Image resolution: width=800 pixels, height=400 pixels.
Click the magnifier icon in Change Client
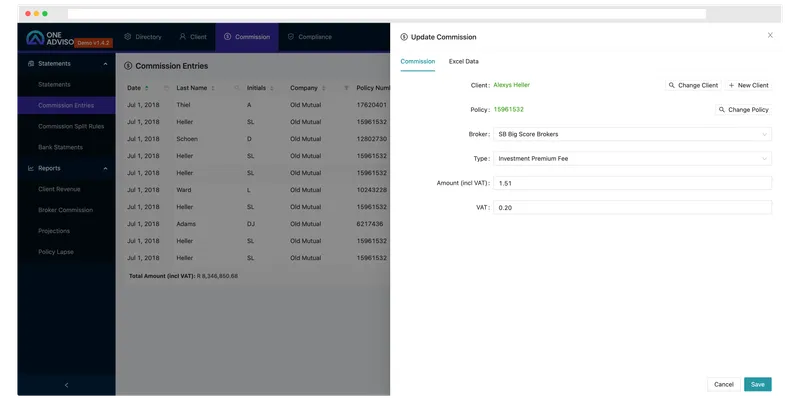point(671,85)
